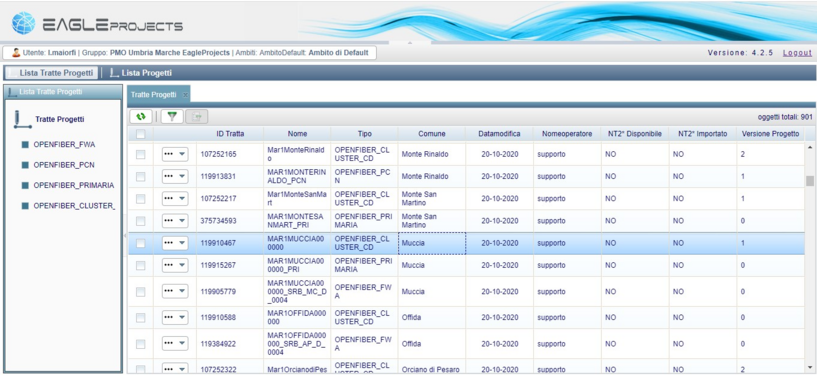This screenshot has height=377, width=817.
Task: Sort by the ID Tratta column header
Action: tap(230, 134)
